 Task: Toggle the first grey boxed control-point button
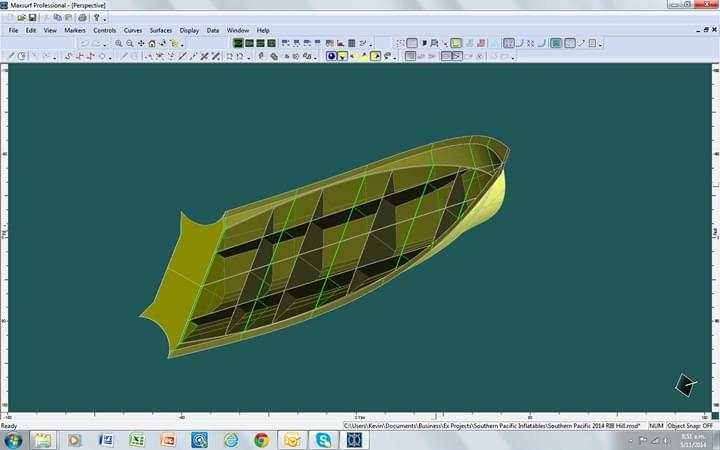[x=446, y=56]
